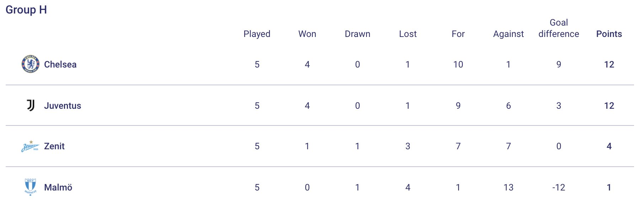The height and width of the screenshot is (204, 644).
Task: Click Malmö's goal difference of -12
Action: click(x=559, y=187)
